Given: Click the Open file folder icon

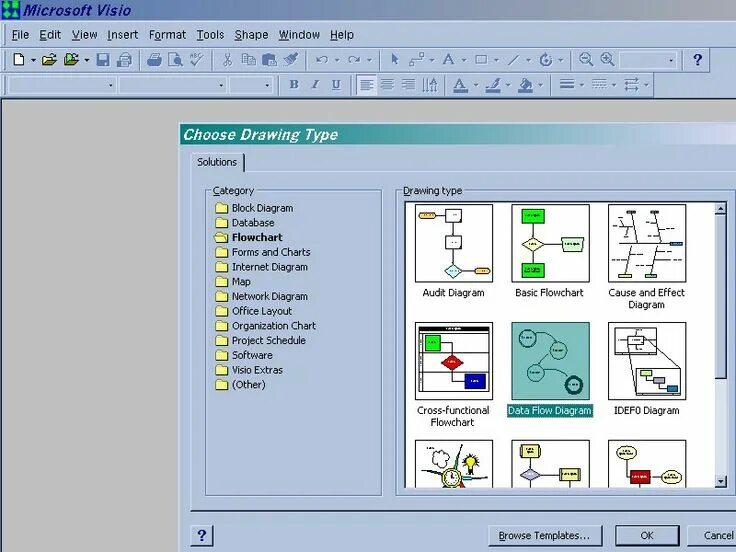Looking at the screenshot, I should (49, 60).
